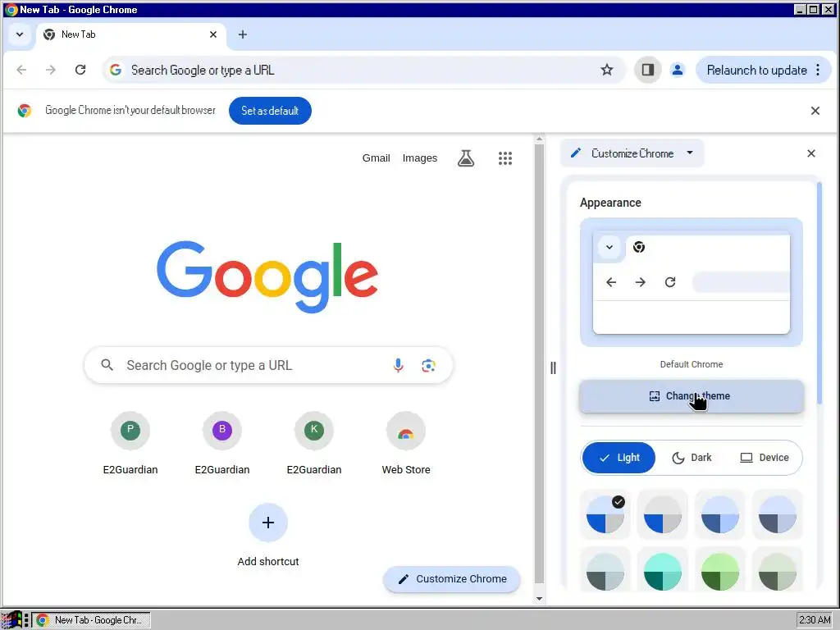840x630 pixels.
Task: Toggle the side panel icon in toolbar
Action: coord(648,70)
